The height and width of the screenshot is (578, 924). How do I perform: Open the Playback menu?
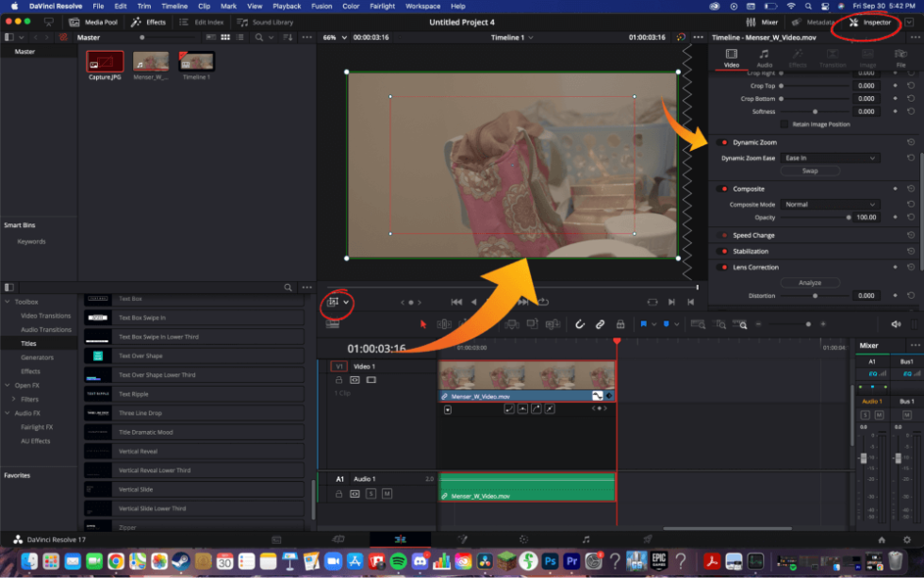coord(287,6)
